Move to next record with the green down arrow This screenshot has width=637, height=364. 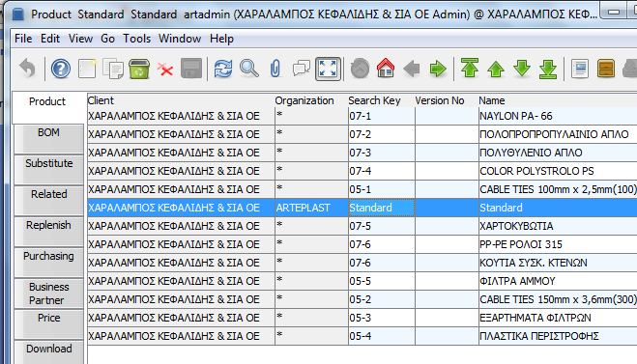point(522,69)
